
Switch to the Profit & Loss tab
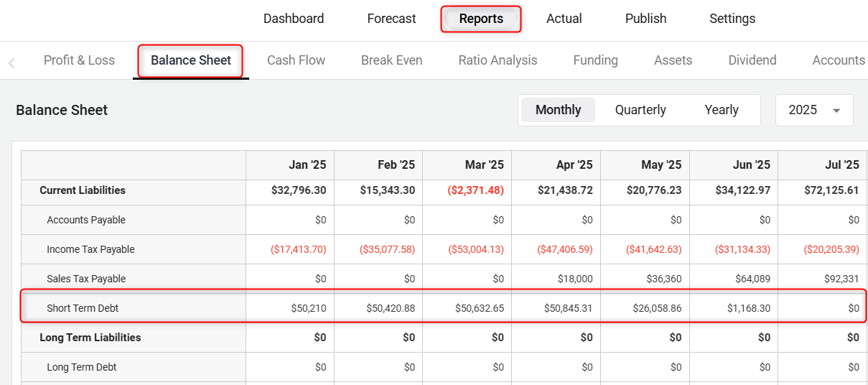click(x=79, y=60)
